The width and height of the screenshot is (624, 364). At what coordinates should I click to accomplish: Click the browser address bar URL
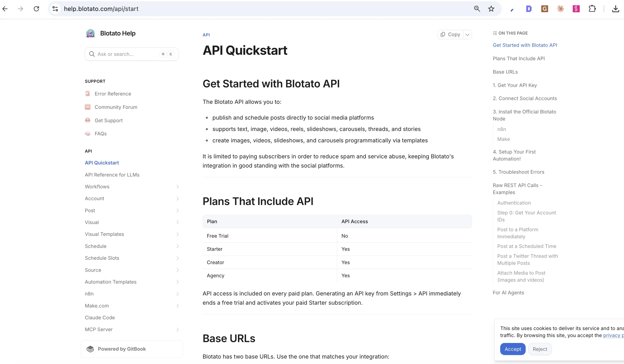point(101,9)
